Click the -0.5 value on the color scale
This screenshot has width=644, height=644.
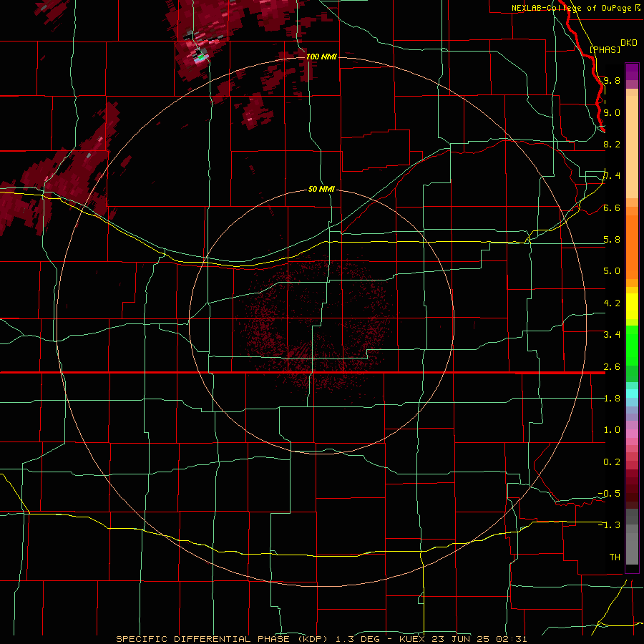pos(609,494)
